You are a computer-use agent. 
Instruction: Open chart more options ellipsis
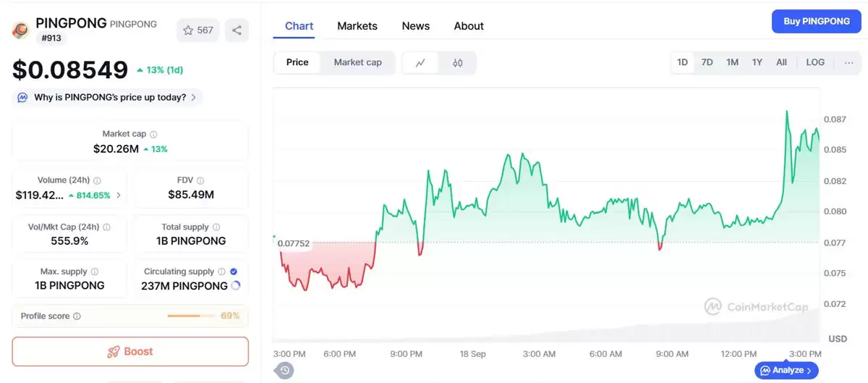848,62
